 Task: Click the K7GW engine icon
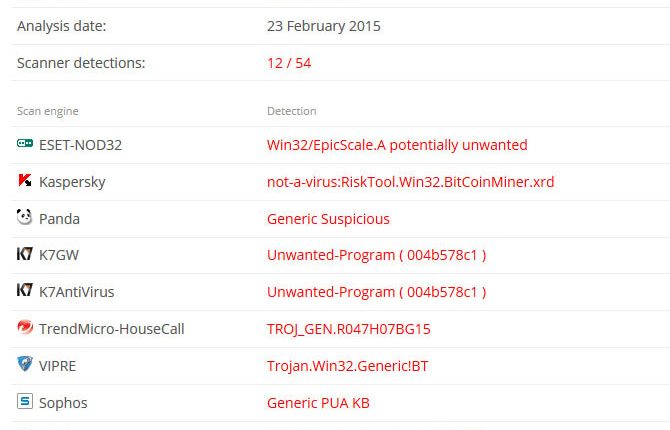point(25,255)
